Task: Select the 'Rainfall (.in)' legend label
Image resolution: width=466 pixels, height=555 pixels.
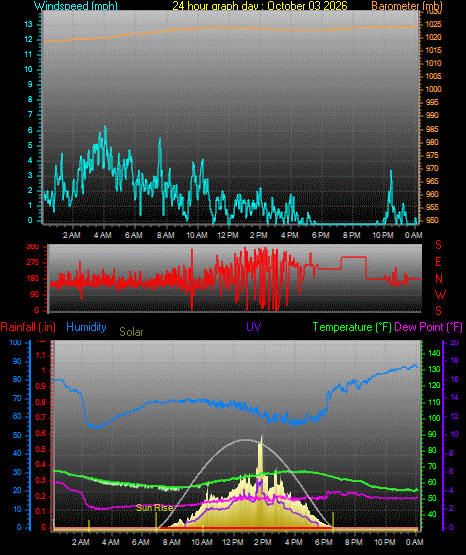Action: (28, 327)
